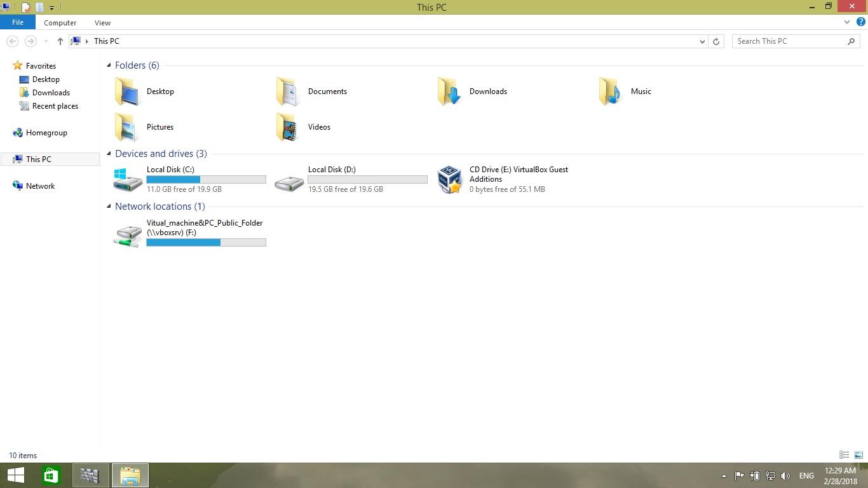Click inside the Search This PC box
The height and width of the screenshot is (488, 868).
pyautogui.click(x=788, y=41)
